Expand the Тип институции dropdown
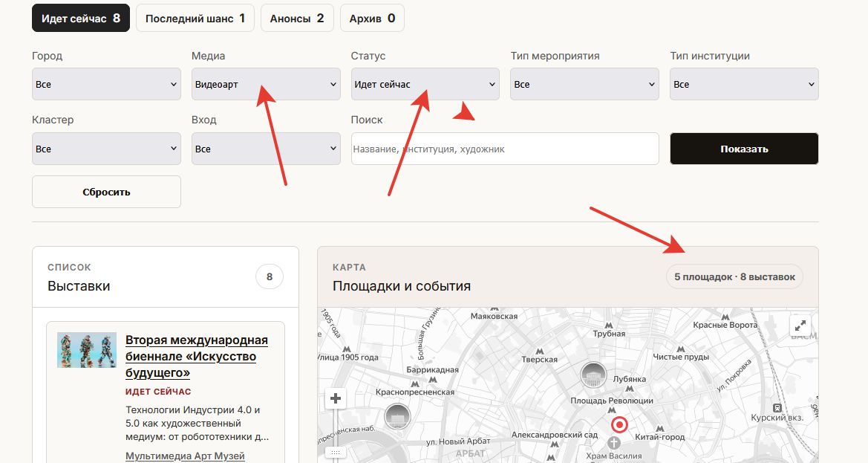The image size is (868, 463). [744, 84]
